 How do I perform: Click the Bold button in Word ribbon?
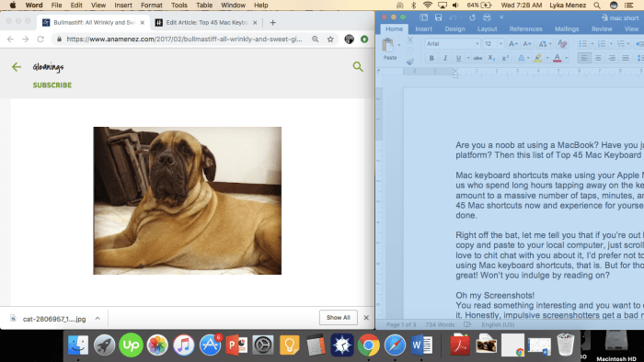pos(431,58)
